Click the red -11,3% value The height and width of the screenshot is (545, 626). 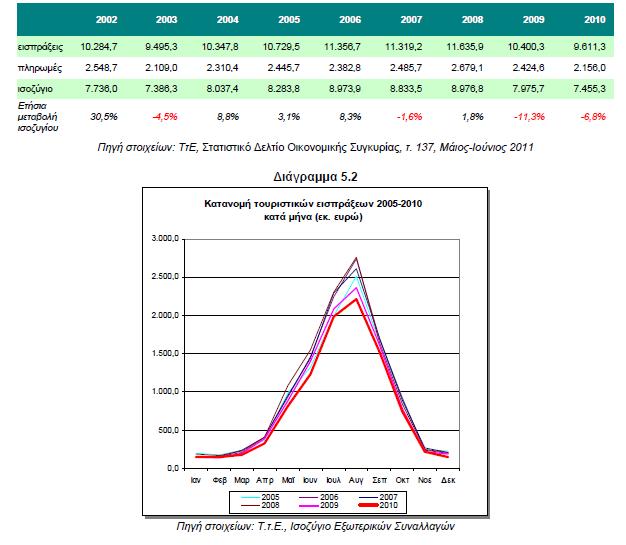(x=529, y=117)
